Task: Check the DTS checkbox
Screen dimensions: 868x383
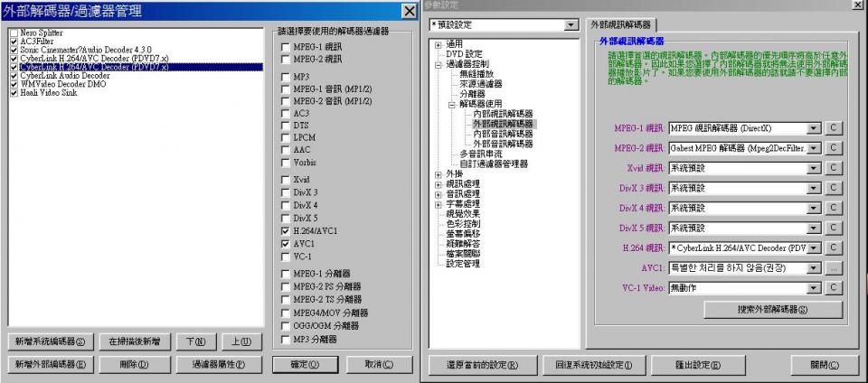Action: 285,126
